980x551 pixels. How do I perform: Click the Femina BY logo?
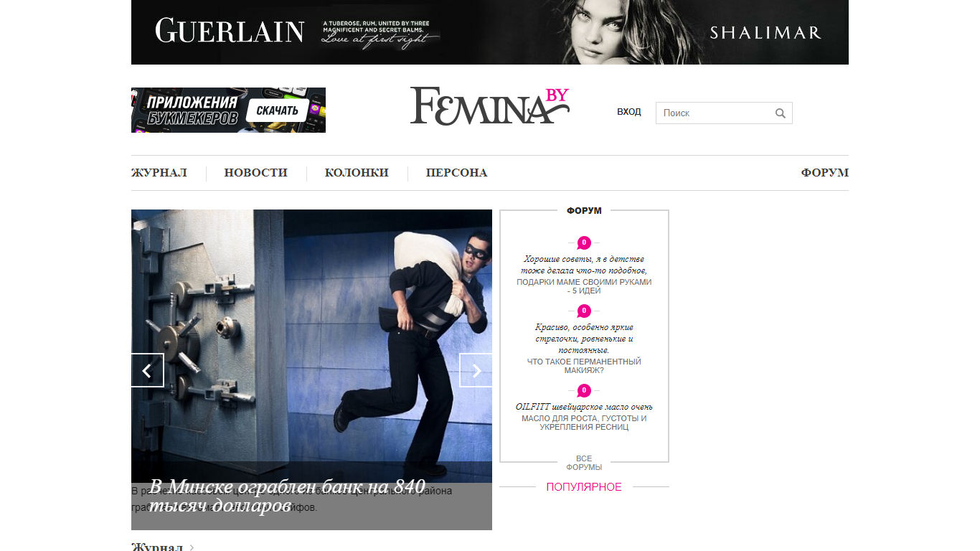click(490, 106)
